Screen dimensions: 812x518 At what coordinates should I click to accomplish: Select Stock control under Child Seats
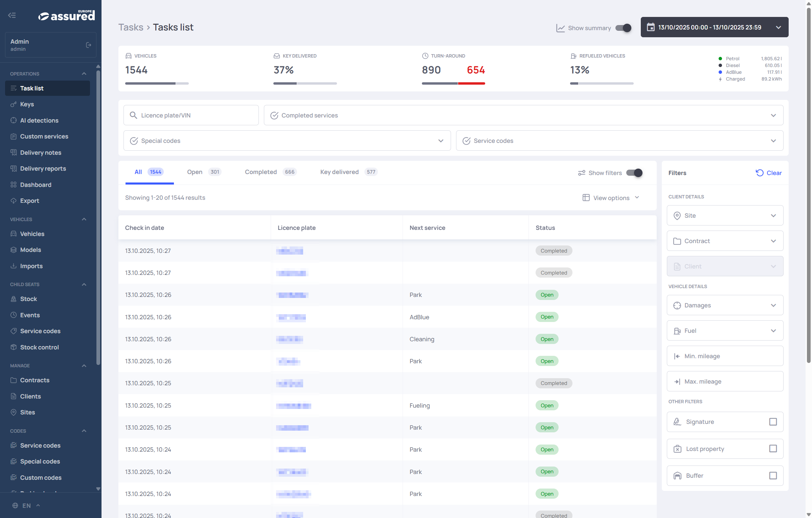[x=39, y=347]
